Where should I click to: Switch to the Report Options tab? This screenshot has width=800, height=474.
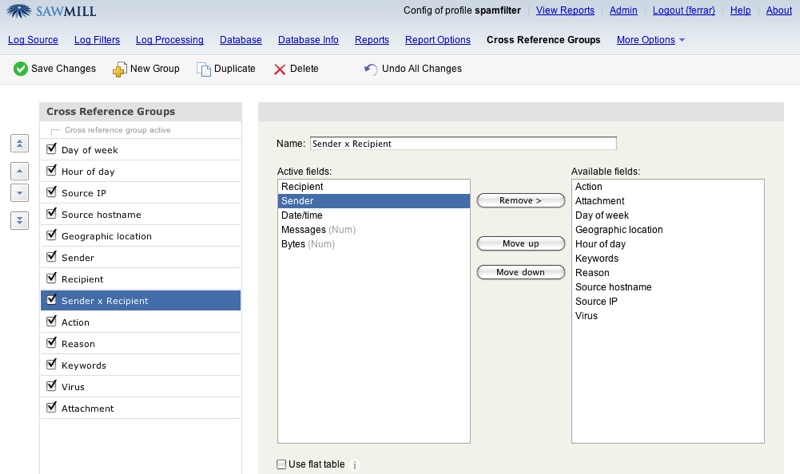click(x=437, y=40)
